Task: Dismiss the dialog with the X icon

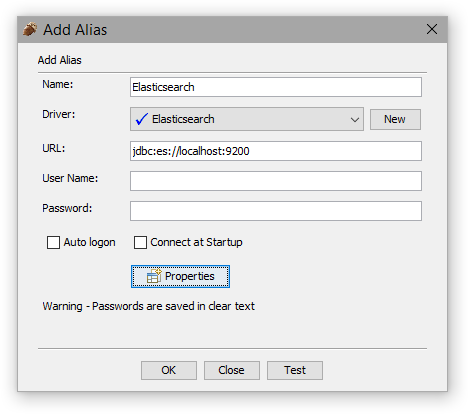Action: point(432,29)
